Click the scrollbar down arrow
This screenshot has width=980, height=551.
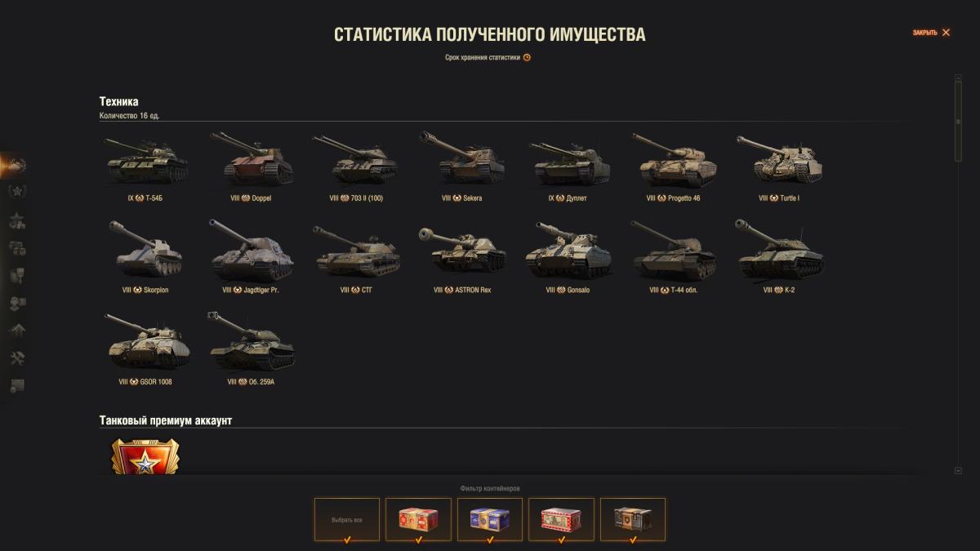(x=958, y=471)
